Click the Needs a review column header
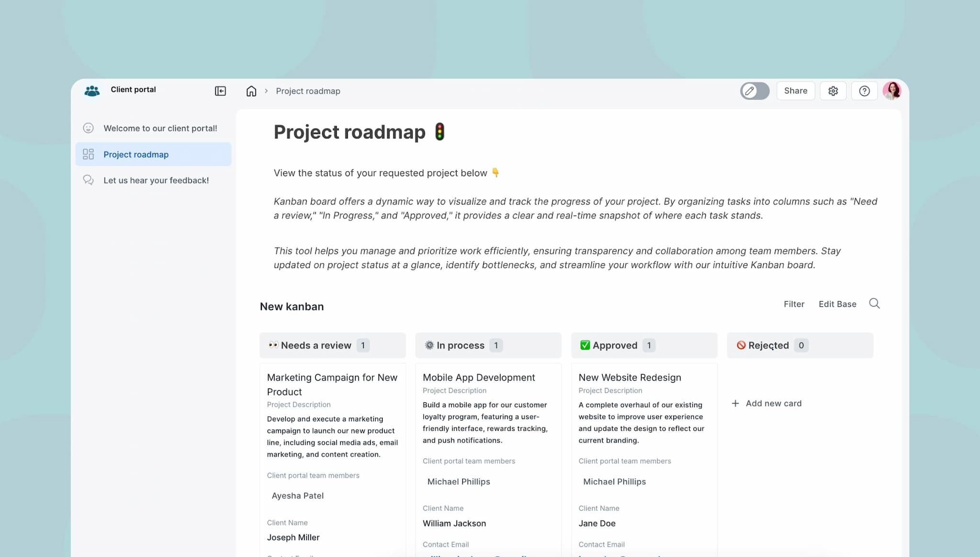Viewport: 980px width, 557px height. pos(316,345)
